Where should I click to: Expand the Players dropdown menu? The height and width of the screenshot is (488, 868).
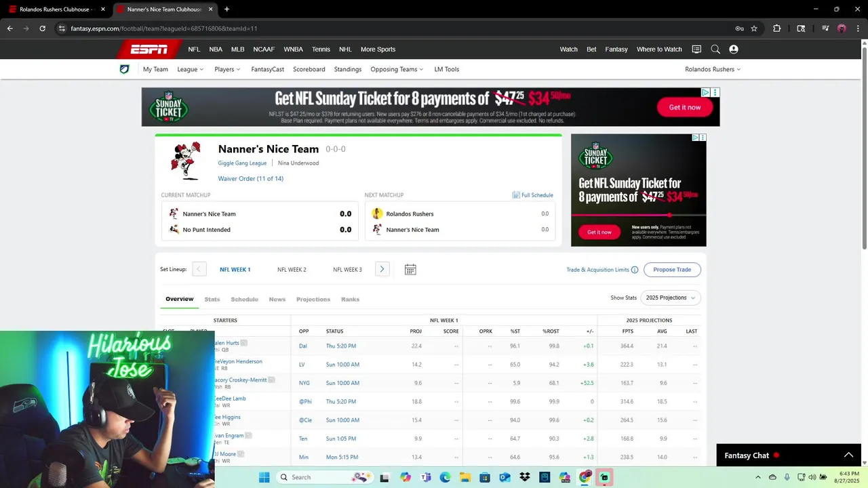(228, 69)
